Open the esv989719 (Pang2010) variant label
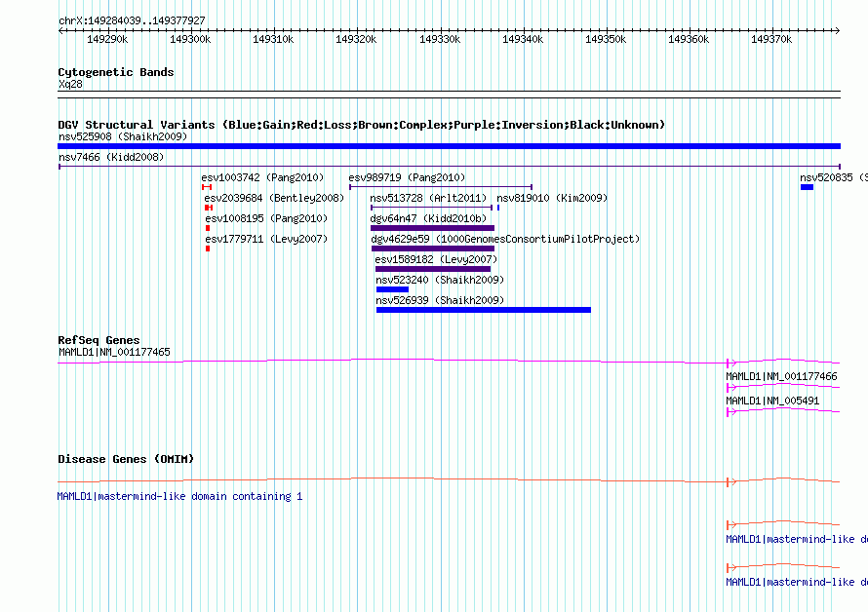 [x=407, y=177]
